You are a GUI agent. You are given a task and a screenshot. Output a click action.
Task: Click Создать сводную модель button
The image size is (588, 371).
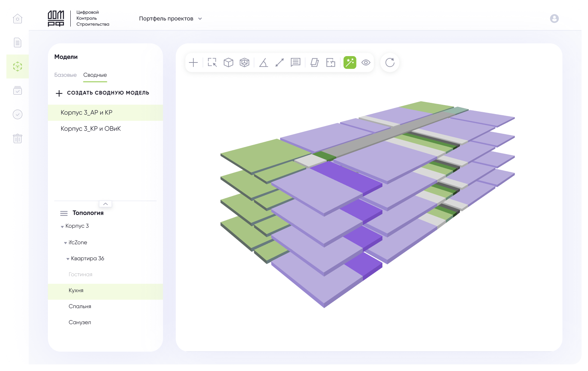click(x=102, y=93)
